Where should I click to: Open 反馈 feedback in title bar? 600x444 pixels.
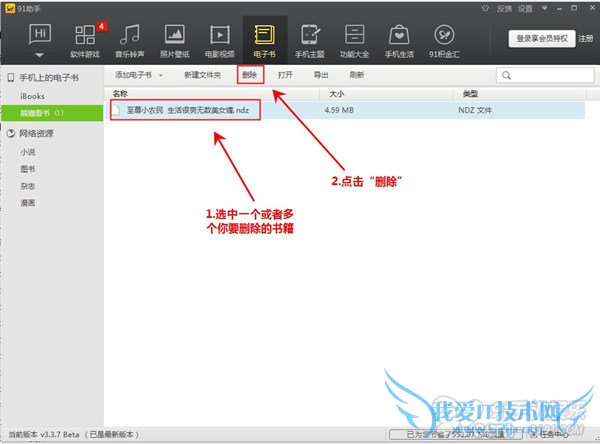point(504,9)
